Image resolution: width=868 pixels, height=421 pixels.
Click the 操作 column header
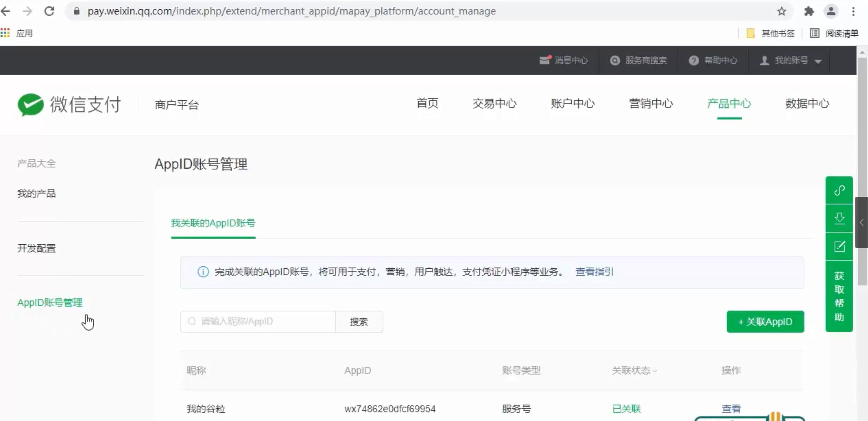coord(731,370)
